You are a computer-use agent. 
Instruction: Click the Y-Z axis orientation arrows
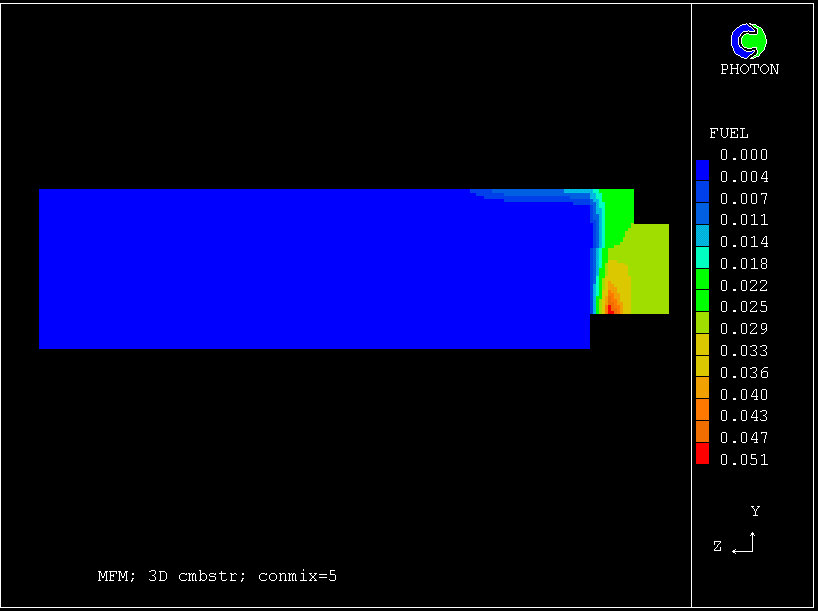tap(744, 543)
